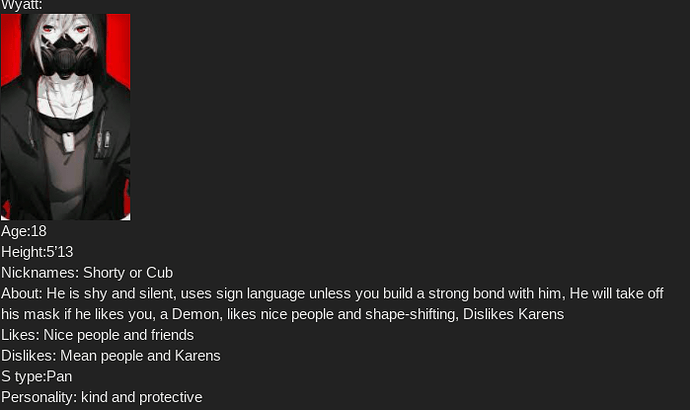Click the "S type:Pan" line
690x410 pixels.
coord(36,377)
